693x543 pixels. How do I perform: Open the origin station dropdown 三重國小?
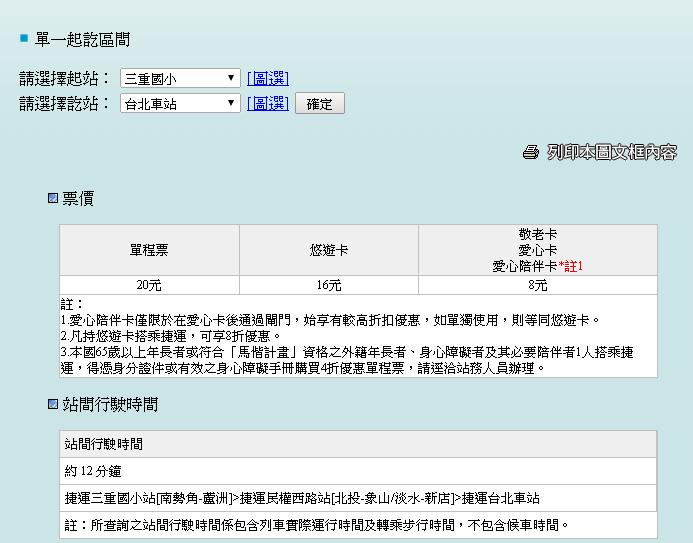180,79
